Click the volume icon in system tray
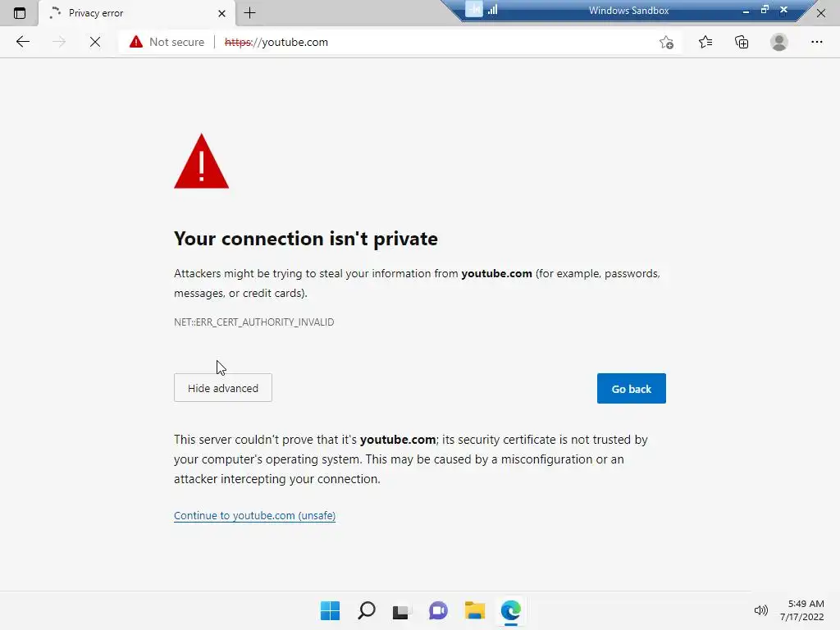 (760, 610)
